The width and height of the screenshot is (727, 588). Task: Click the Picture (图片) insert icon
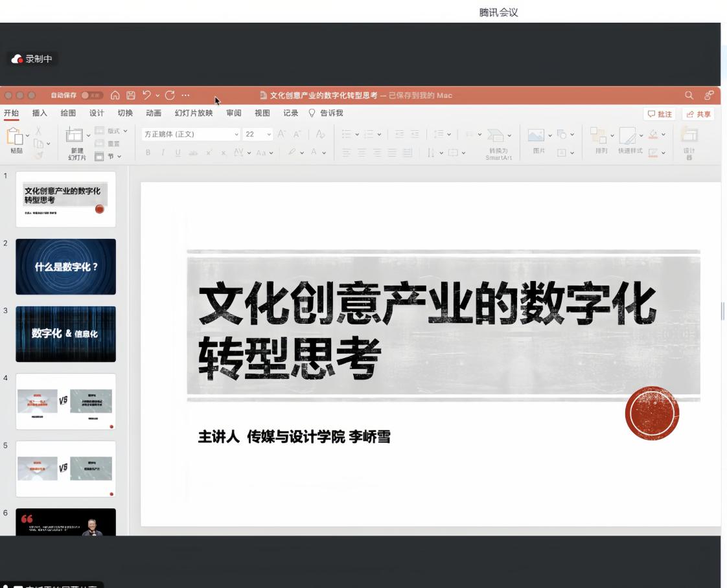[536, 135]
